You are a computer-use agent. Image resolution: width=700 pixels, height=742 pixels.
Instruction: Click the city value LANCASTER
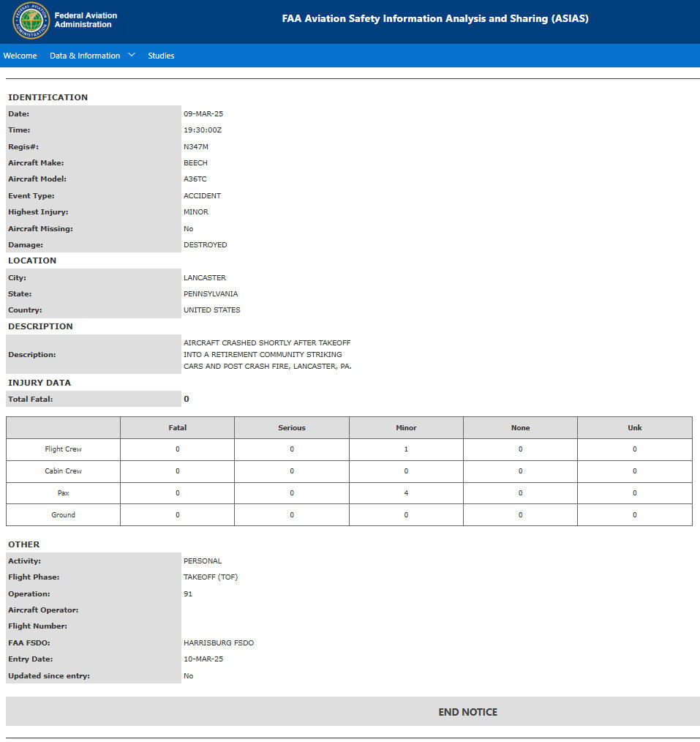(x=205, y=278)
